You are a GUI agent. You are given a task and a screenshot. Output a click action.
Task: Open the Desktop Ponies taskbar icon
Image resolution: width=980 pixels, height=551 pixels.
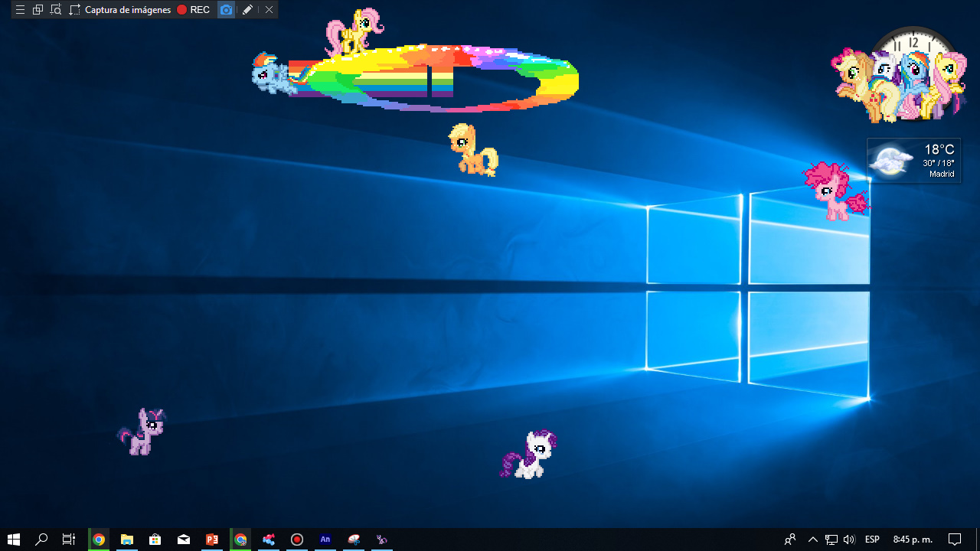pyautogui.click(x=382, y=540)
